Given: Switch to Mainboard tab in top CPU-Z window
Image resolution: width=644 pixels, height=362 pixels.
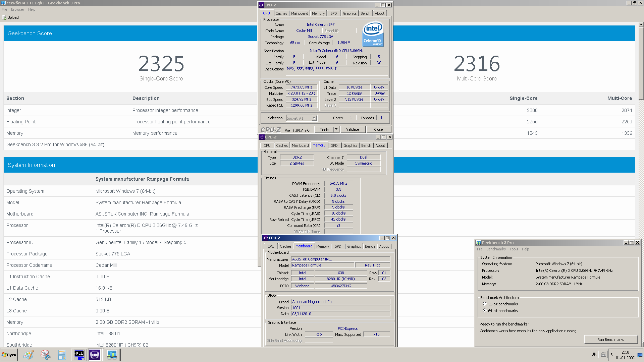Looking at the screenshot, I should coord(300,13).
